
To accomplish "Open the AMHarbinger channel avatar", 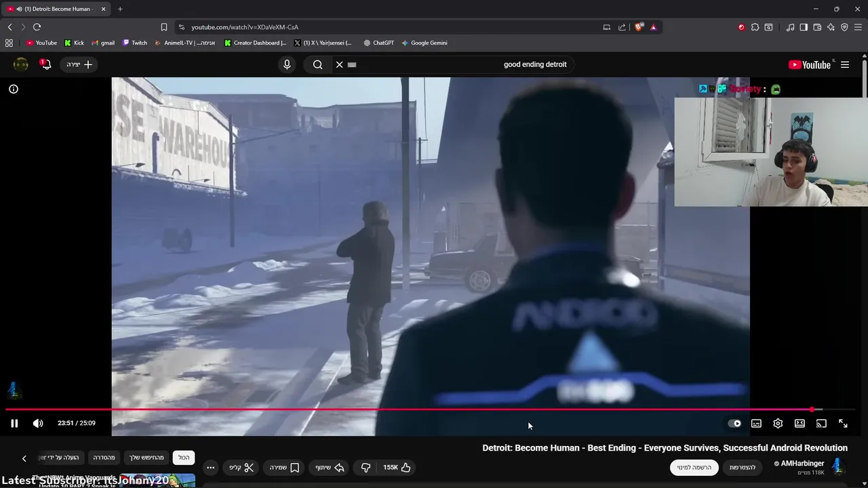I will point(838,466).
